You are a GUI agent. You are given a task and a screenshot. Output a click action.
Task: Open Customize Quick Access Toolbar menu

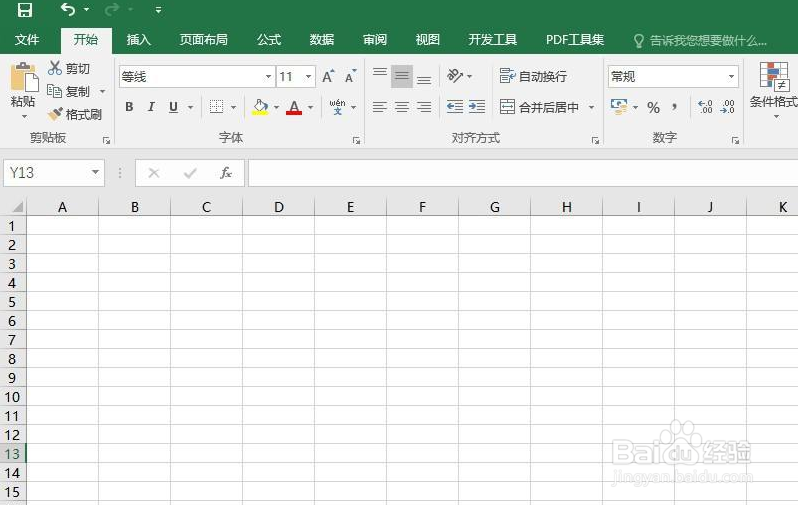pyautogui.click(x=158, y=10)
